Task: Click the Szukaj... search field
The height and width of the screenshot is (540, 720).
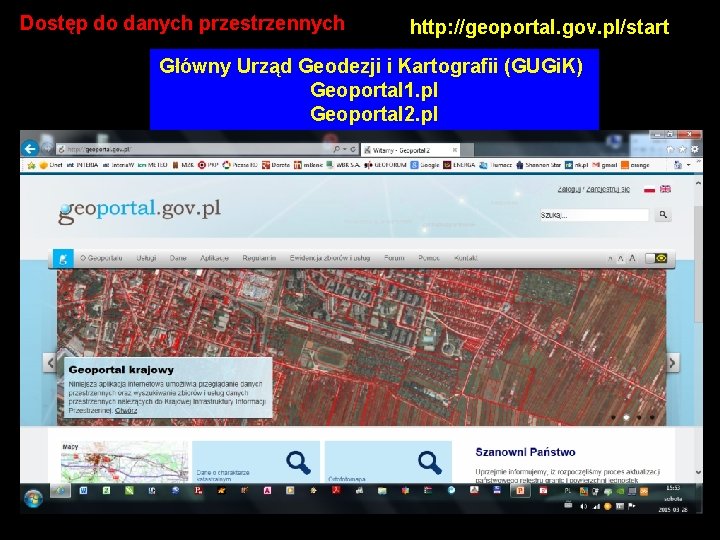Action: (594, 215)
